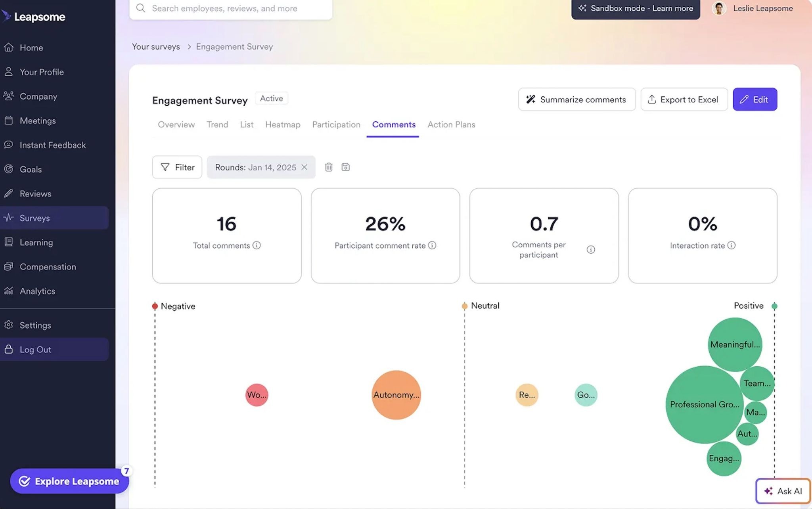The width and height of the screenshot is (812, 509).
Task: Select the Re... neutral bubble
Action: click(527, 395)
